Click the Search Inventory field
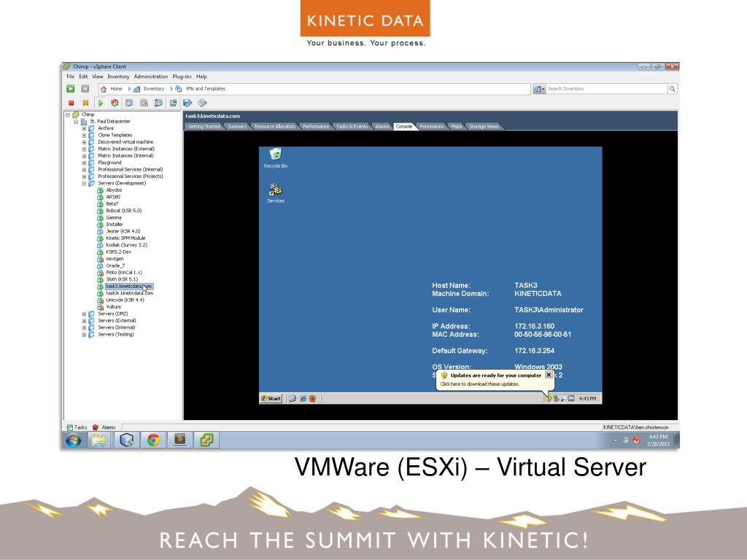 (x=606, y=88)
